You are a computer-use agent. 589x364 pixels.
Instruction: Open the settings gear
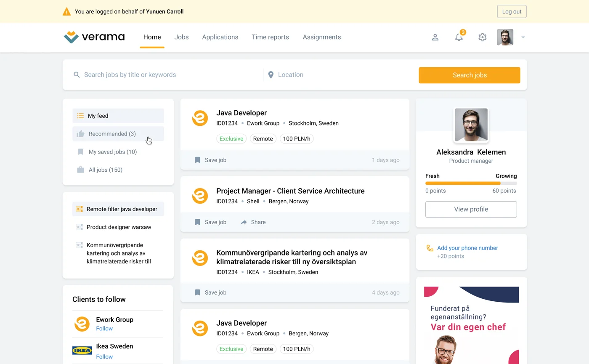coord(483,37)
